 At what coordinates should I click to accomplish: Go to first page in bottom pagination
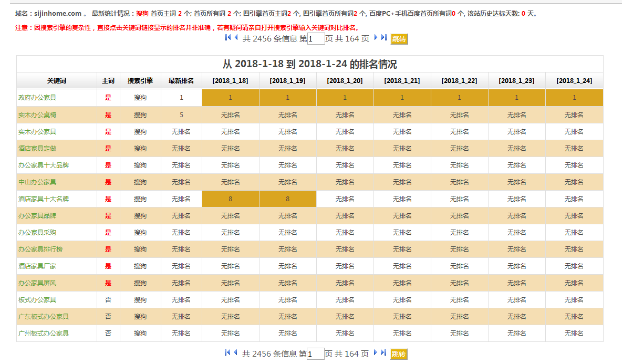(228, 353)
